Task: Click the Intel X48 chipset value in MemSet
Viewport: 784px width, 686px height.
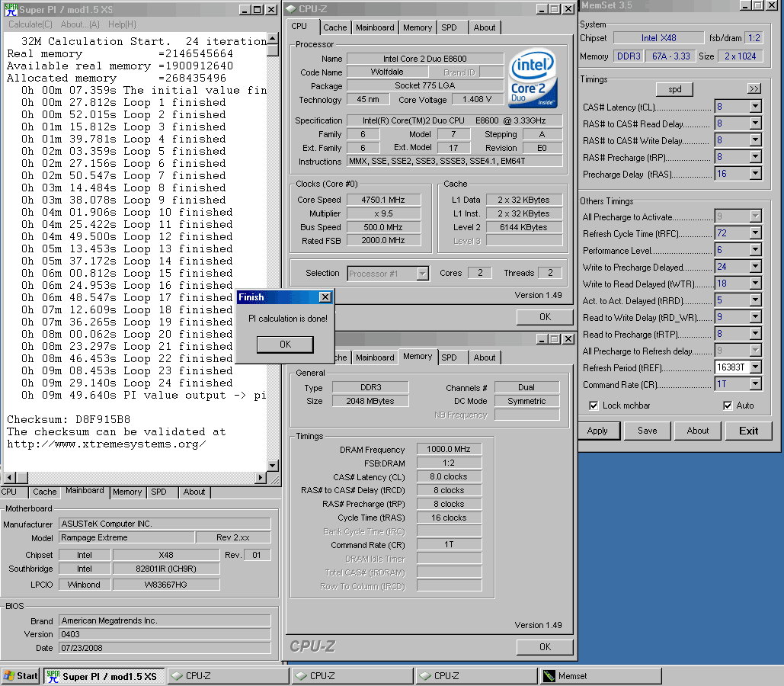Action: point(658,38)
